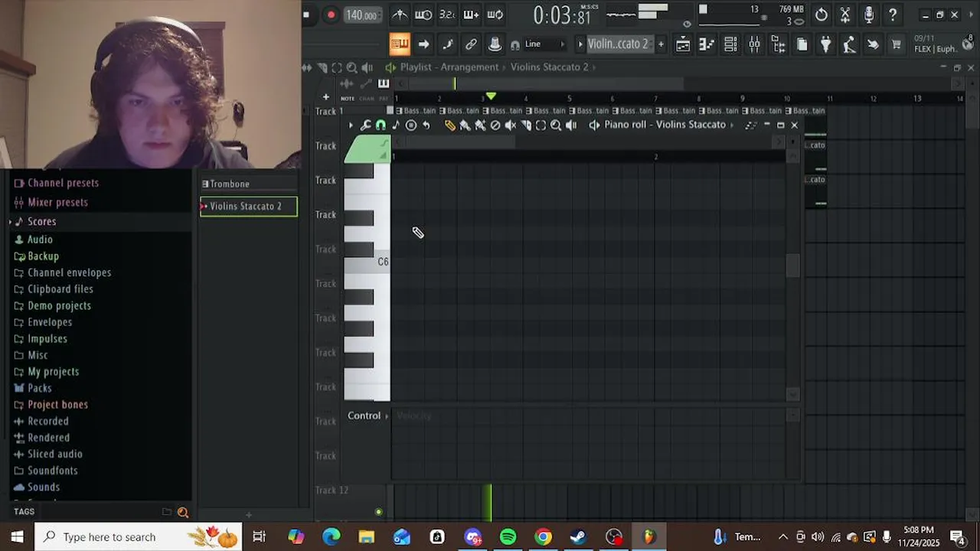Open the Playlist view from main toolbar
The image size is (980, 551).
[x=682, y=44]
